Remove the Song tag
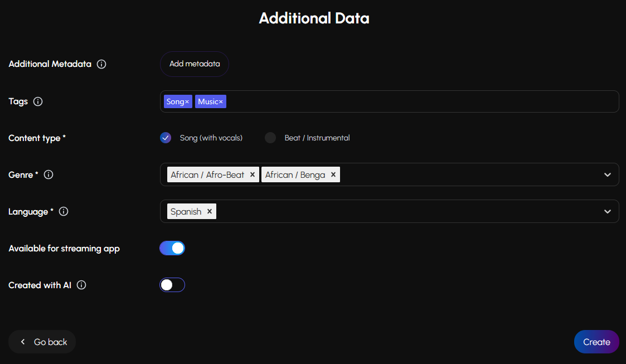 click(187, 101)
